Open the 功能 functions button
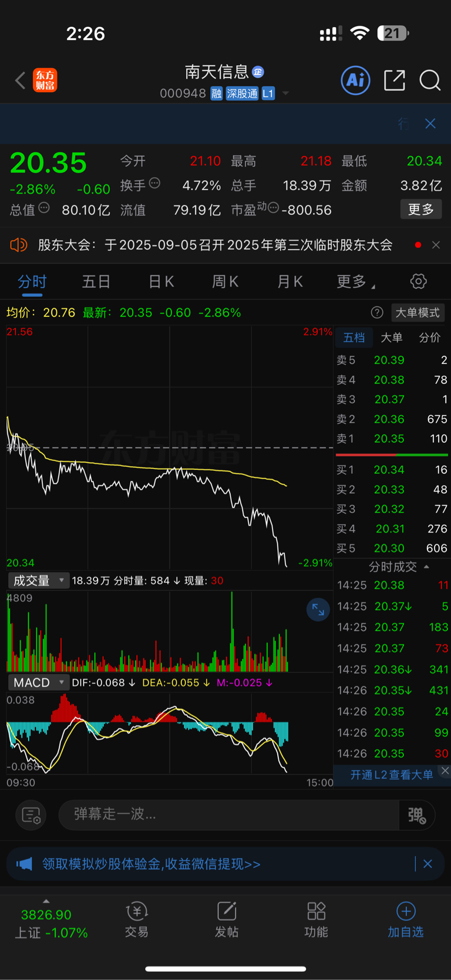 (x=316, y=920)
